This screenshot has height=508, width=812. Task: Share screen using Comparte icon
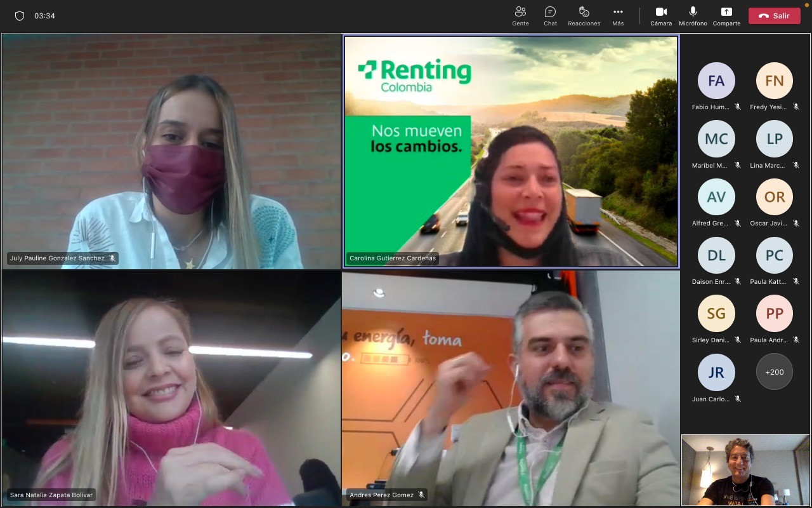point(726,16)
